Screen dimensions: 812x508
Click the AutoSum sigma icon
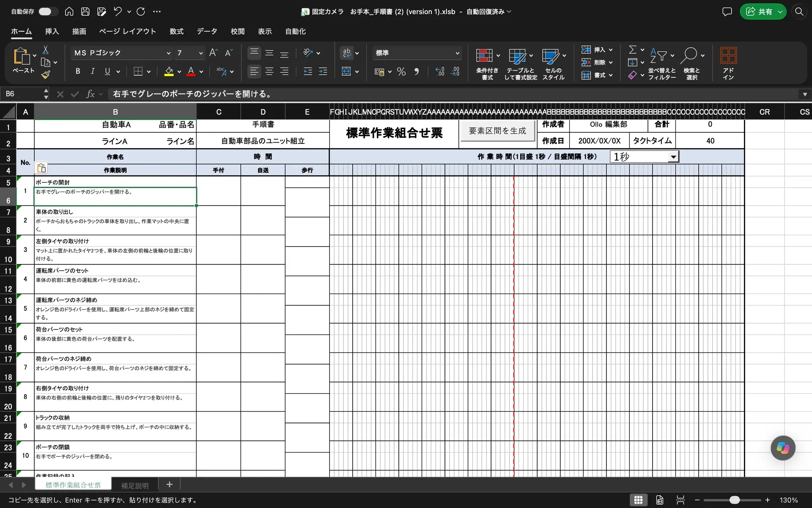tap(632, 49)
